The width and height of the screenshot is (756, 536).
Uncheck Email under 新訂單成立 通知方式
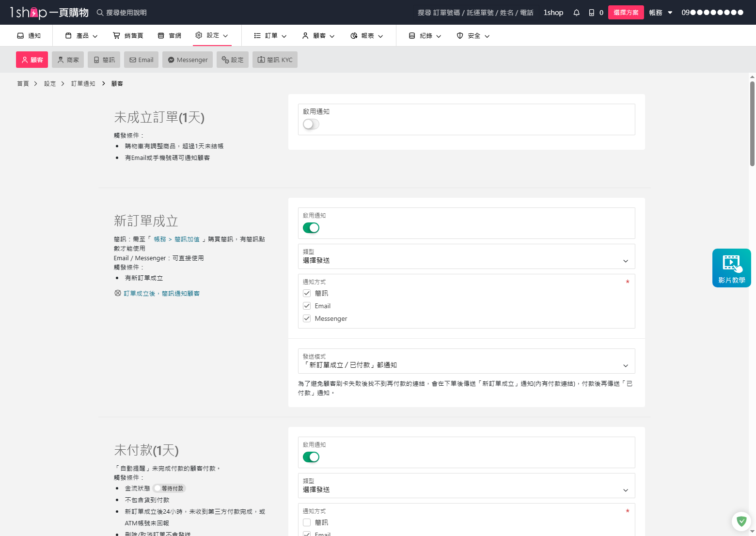[x=307, y=305]
